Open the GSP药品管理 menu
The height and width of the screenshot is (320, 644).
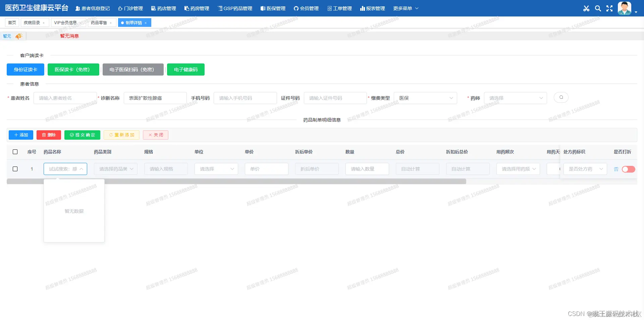235,8
